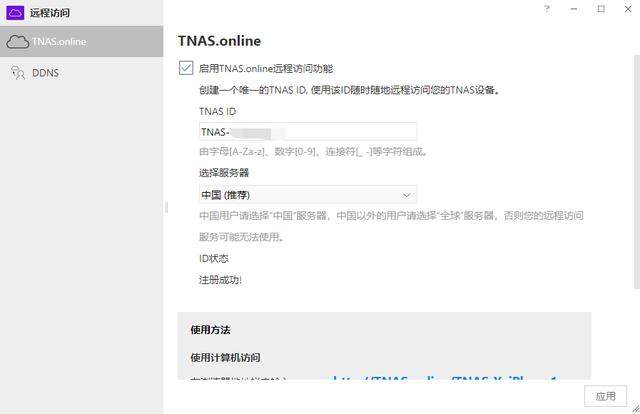The height and width of the screenshot is (414, 640).
Task: Click the 应用 apply button
Action: click(x=605, y=396)
